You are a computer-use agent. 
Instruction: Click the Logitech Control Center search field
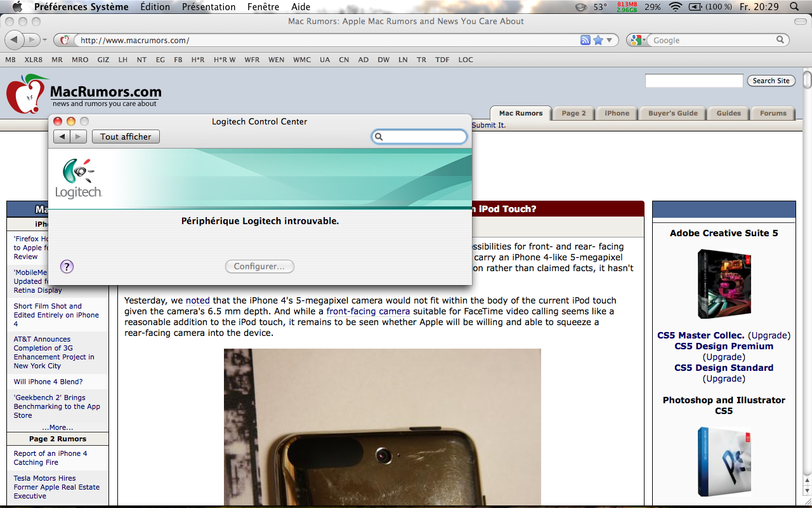click(x=419, y=137)
